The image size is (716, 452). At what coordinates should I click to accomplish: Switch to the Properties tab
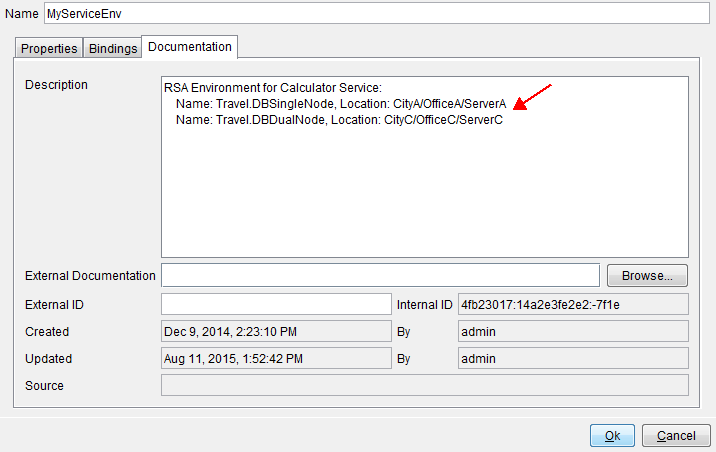click(x=49, y=48)
